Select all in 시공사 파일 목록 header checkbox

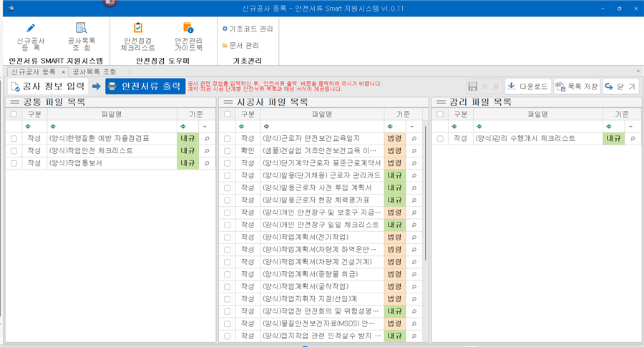(x=227, y=114)
